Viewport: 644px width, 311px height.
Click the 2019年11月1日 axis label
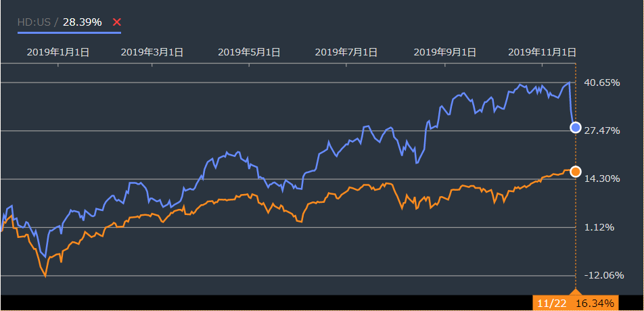(x=542, y=52)
